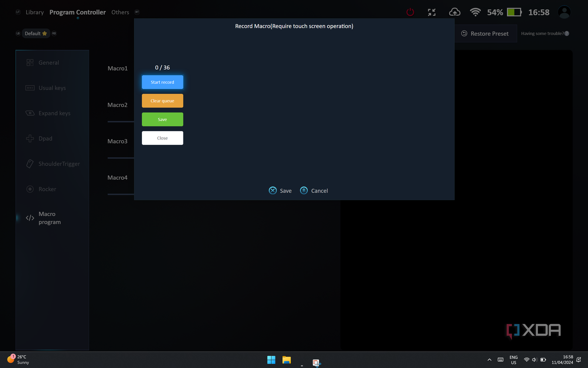Select the Expand keys section
Viewport: 588px width, 368px height.
pyautogui.click(x=52, y=113)
